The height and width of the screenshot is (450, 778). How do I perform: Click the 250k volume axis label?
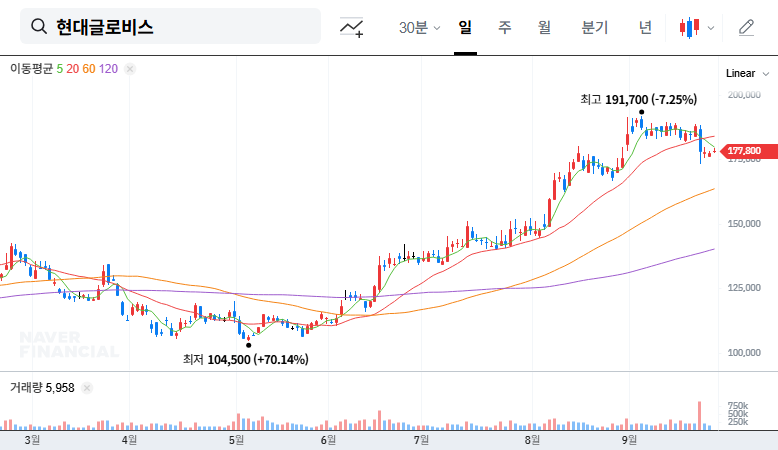click(x=738, y=422)
